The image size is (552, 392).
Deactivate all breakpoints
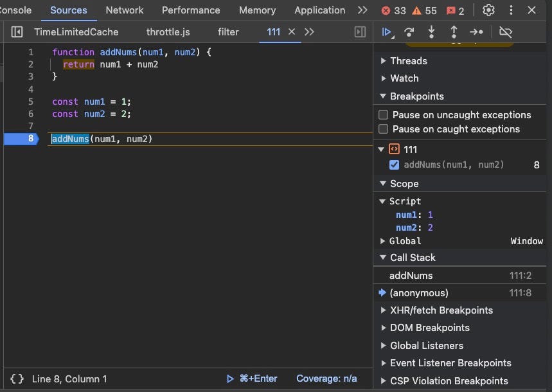(505, 31)
